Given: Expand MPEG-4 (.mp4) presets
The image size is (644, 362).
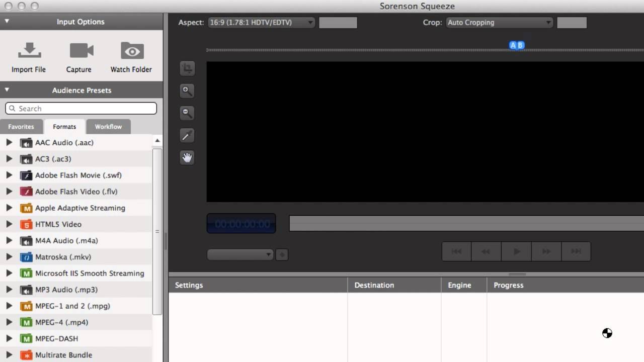Looking at the screenshot, I should [x=9, y=322].
